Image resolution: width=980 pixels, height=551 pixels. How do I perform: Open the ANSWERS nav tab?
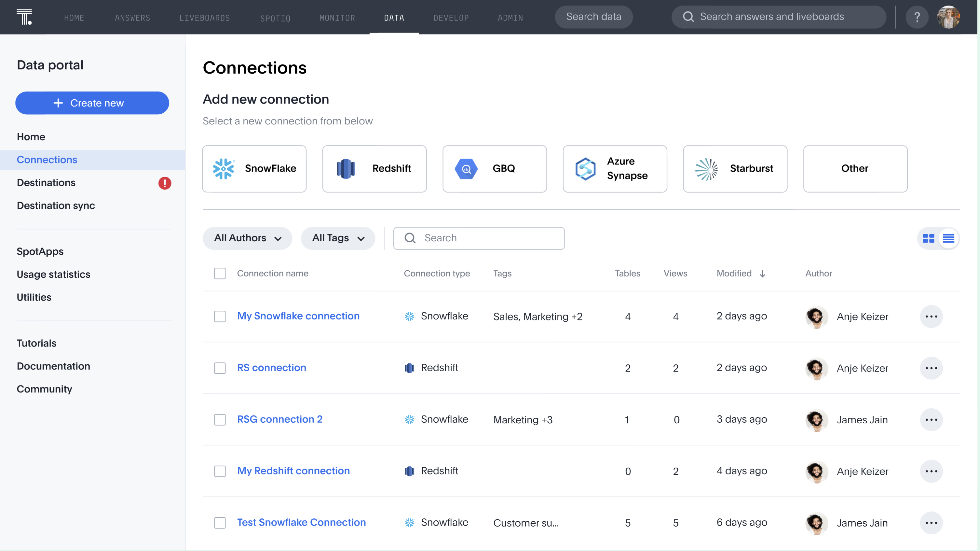pyautogui.click(x=132, y=18)
